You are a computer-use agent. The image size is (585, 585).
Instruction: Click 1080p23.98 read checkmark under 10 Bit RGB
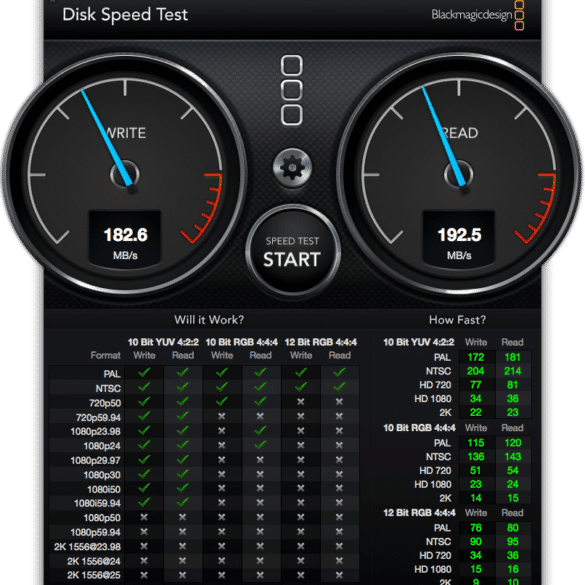tap(260, 430)
